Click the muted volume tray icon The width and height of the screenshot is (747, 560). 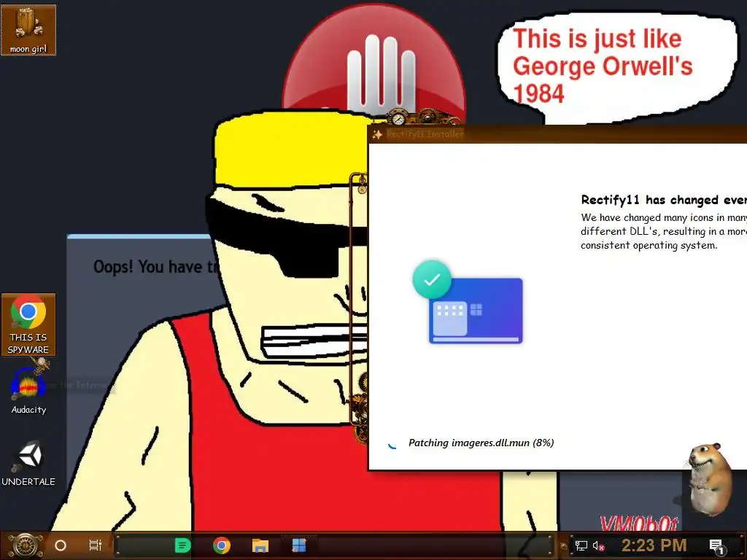(x=598, y=545)
